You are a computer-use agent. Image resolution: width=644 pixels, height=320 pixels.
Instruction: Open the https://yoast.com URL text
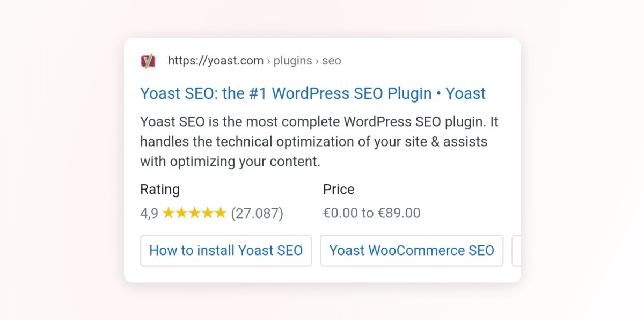[x=216, y=61]
